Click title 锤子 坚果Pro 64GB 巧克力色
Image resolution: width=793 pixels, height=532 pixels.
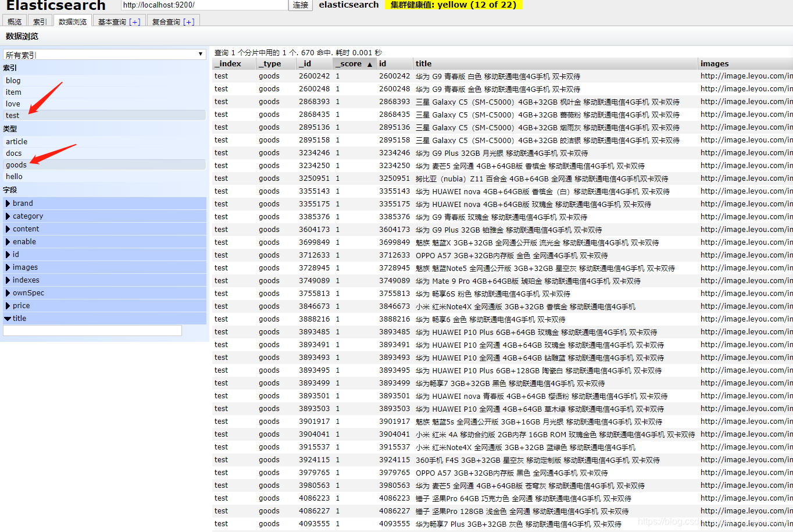click(x=523, y=498)
